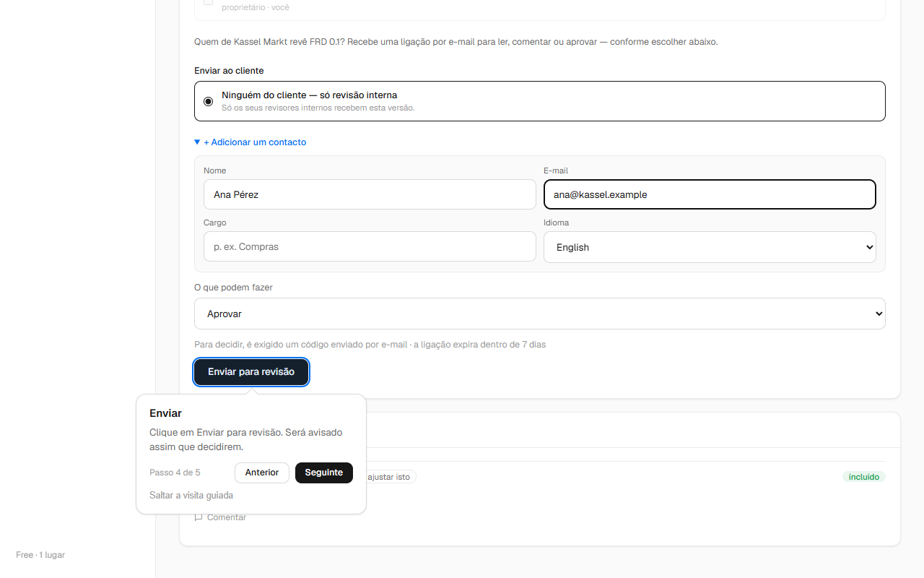Open the Aprovar permission dropdown

540,314
